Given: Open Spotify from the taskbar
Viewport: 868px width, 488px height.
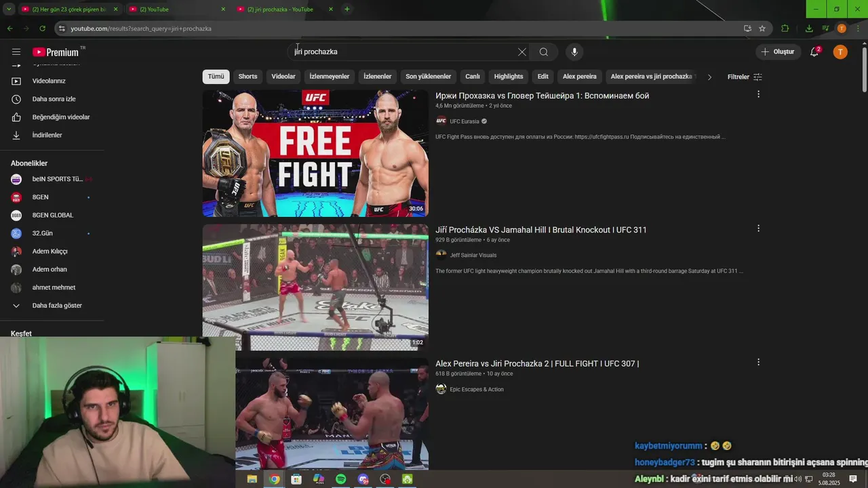Looking at the screenshot, I should click(x=341, y=479).
